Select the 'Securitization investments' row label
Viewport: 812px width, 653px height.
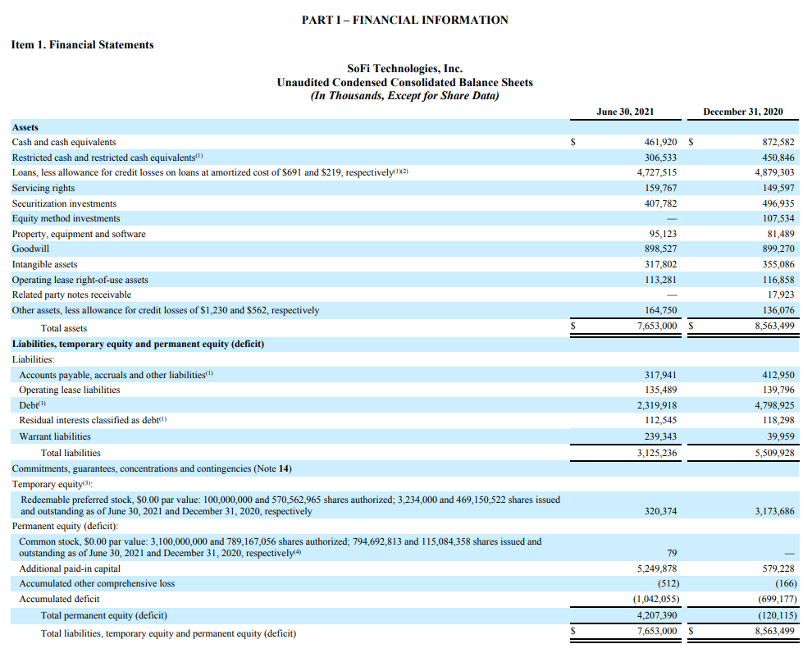pyautogui.click(x=64, y=203)
